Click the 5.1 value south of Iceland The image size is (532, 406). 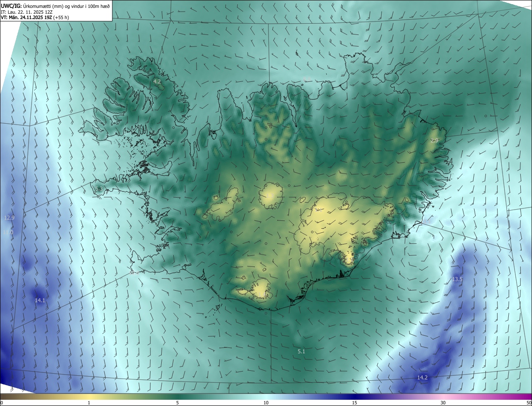(301, 352)
